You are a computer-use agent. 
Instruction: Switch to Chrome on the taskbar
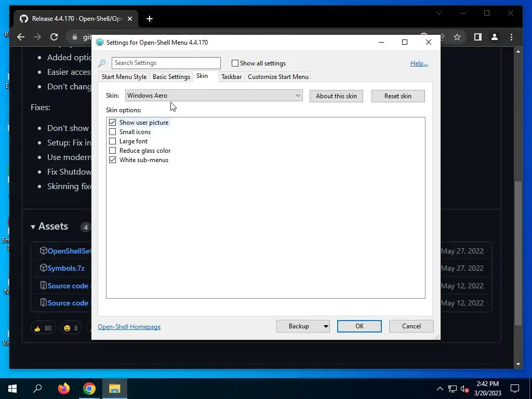click(89, 389)
